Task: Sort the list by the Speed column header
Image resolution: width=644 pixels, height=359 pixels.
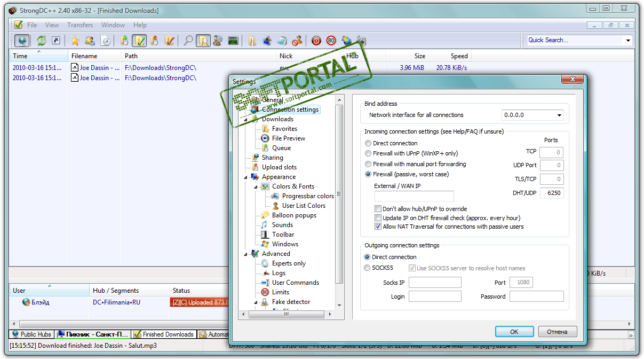Action: click(450, 56)
